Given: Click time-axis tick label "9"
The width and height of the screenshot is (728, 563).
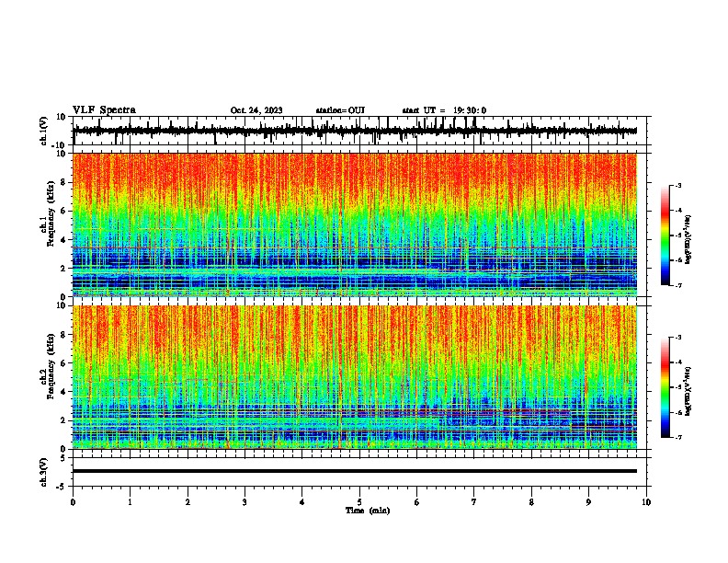Looking at the screenshot, I should tap(588, 502).
